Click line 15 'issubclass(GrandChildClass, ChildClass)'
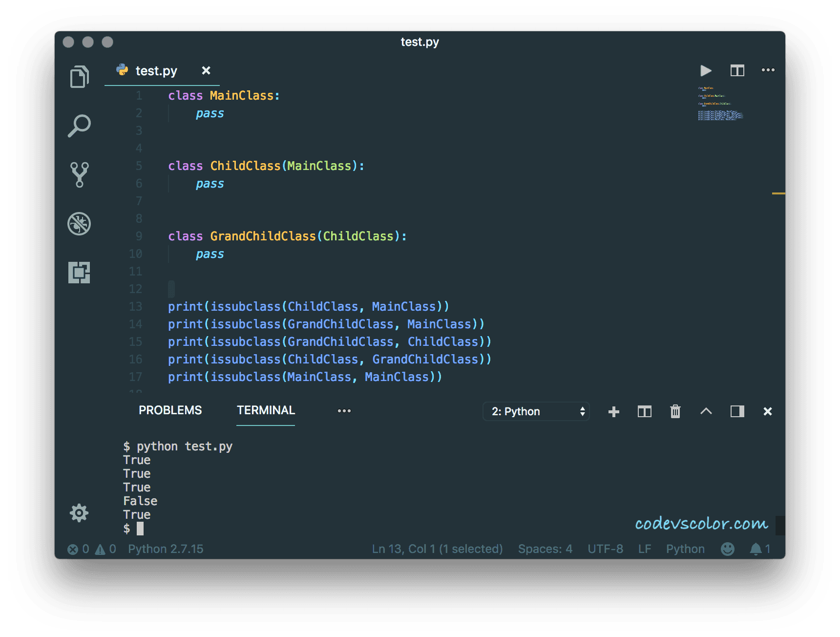The width and height of the screenshot is (840, 637). point(347,342)
